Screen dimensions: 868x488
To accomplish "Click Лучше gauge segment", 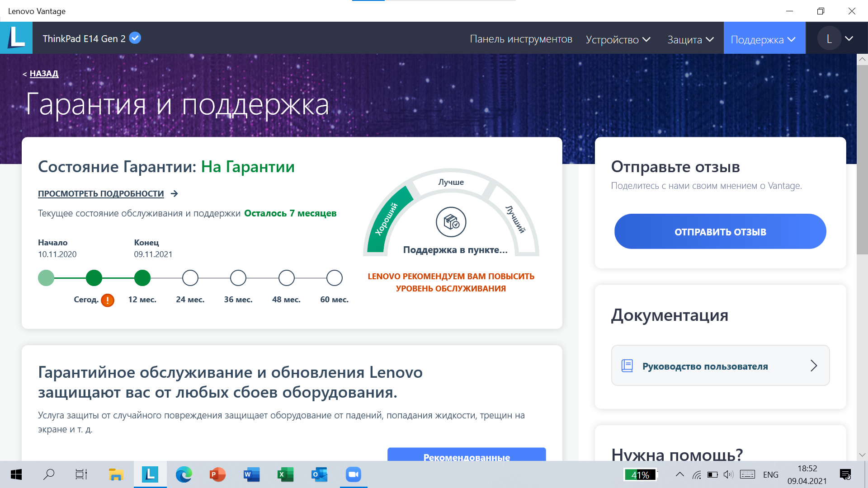I will tap(451, 182).
